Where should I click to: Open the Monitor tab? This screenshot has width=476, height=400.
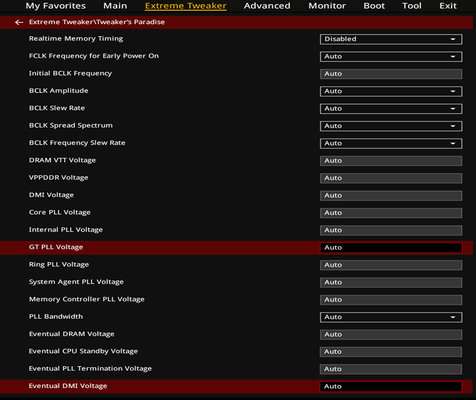coord(327,6)
